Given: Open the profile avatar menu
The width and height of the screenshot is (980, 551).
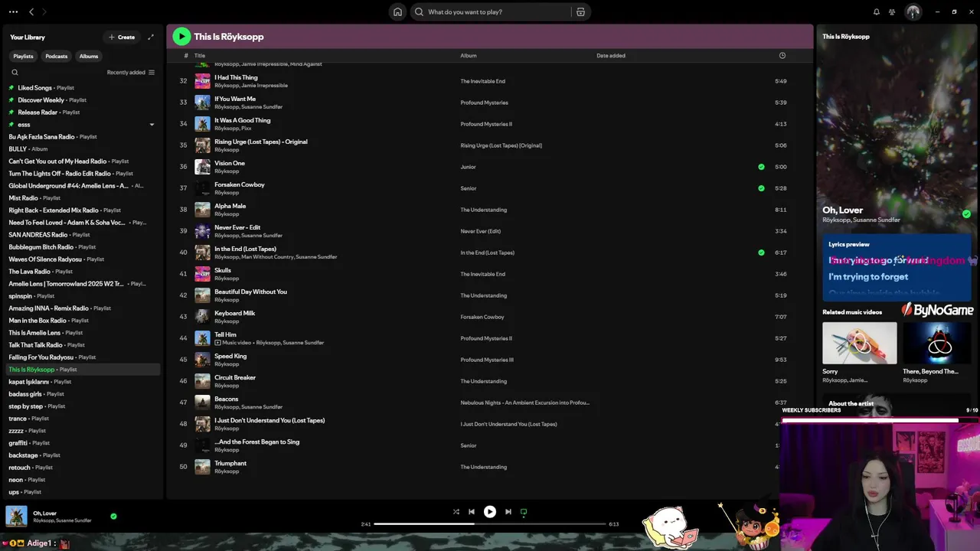Looking at the screenshot, I should 913,11.
